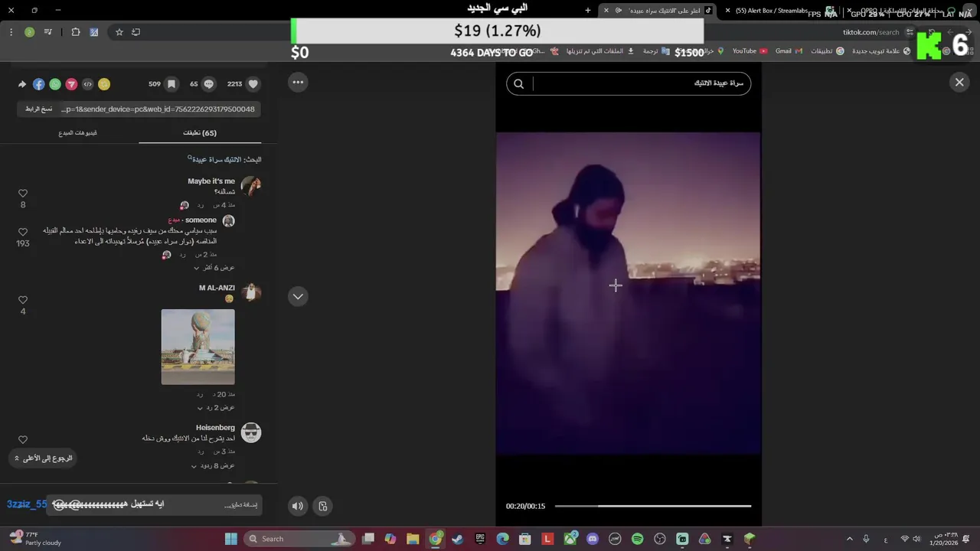Close the TikTok video viewer with the X
The width and height of the screenshot is (980, 551).
[959, 82]
